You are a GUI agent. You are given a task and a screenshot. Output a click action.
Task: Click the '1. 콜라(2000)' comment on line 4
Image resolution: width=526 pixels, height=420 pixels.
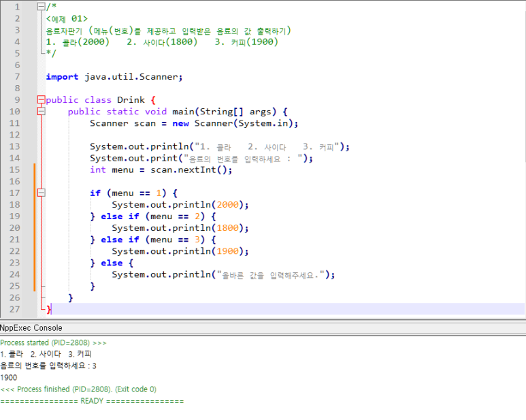[x=78, y=42]
